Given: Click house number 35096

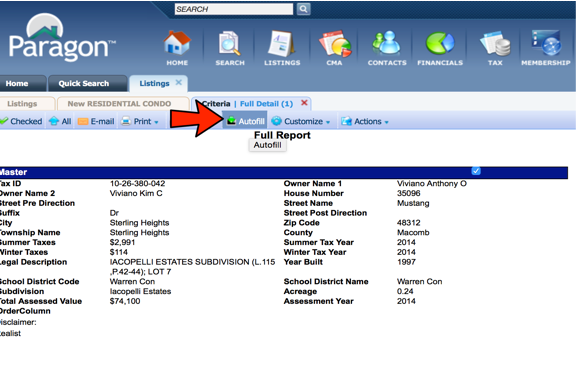Looking at the screenshot, I should point(408,193).
